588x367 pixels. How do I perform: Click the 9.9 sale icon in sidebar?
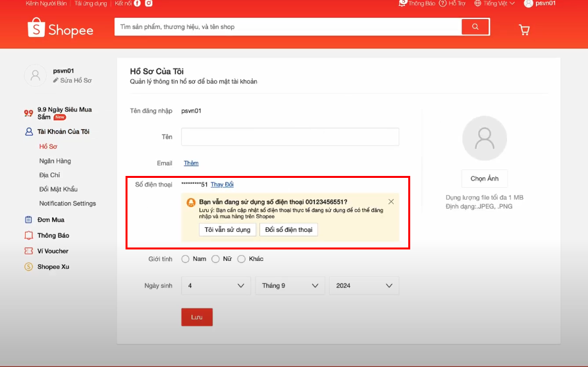[x=28, y=113]
